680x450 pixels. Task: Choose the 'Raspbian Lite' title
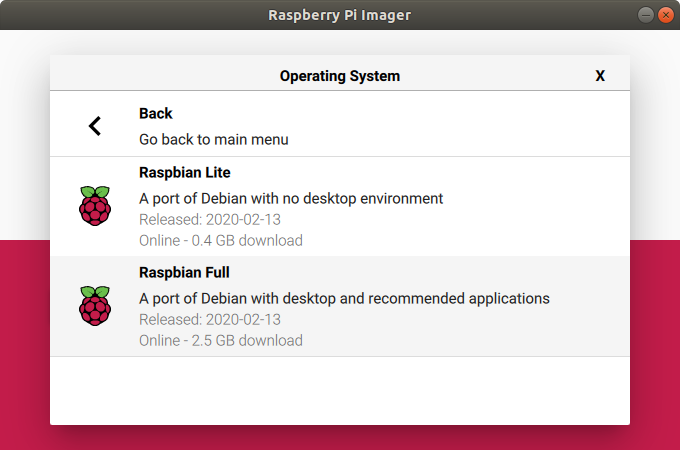[185, 173]
